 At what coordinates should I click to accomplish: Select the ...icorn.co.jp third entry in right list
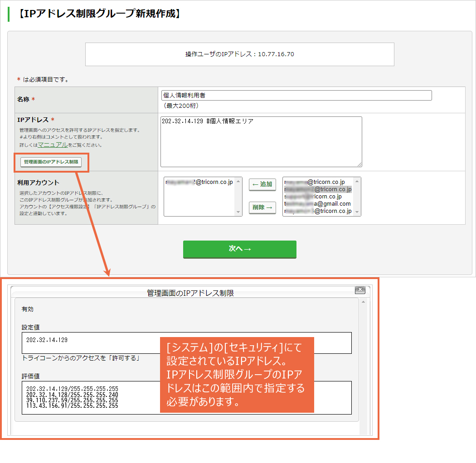click(313, 196)
